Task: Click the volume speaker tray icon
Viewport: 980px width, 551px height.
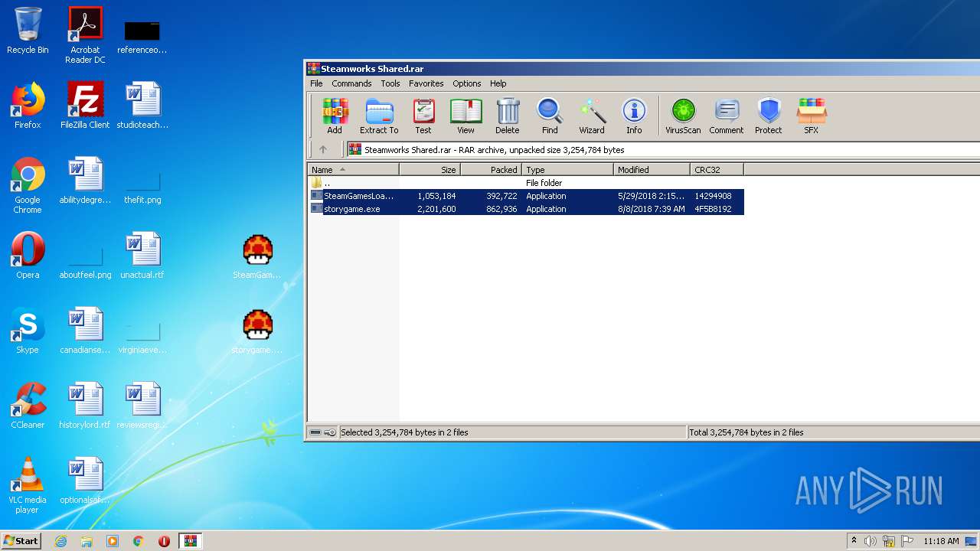Action: (x=871, y=541)
